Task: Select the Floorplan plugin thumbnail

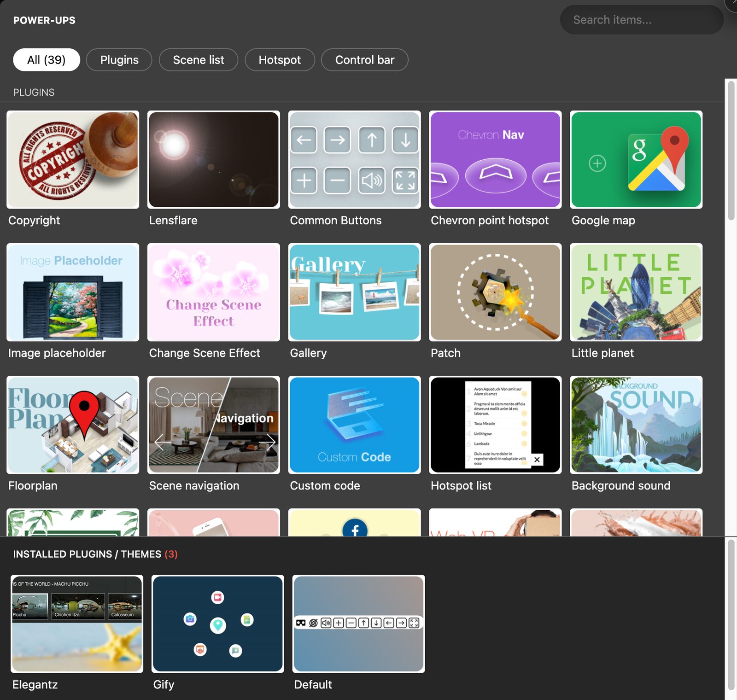Action: point(73,425)
